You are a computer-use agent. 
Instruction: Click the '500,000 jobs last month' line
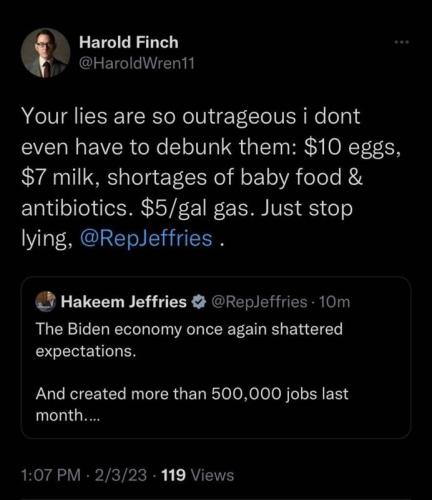(192, 394)
